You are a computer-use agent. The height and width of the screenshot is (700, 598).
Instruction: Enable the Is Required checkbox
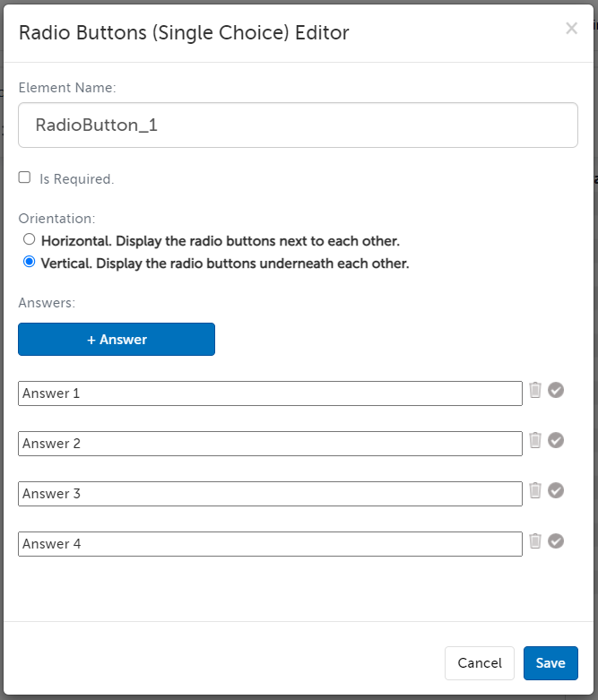[25, 177]
